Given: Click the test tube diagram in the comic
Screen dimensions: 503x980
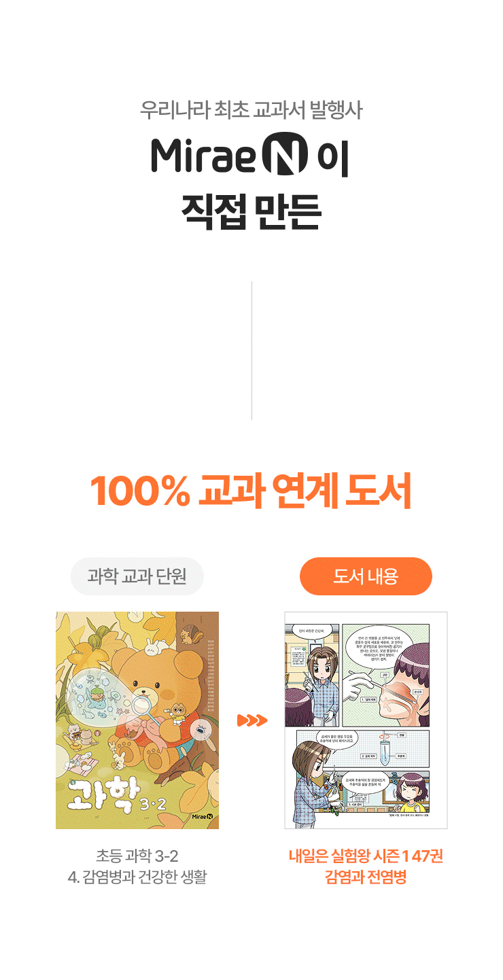Looking at the screenshot, I should tap(385, 750).
